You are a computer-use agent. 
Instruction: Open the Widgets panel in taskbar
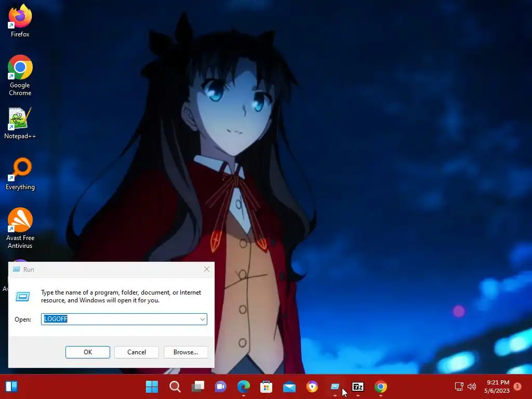tap(11, 387)
